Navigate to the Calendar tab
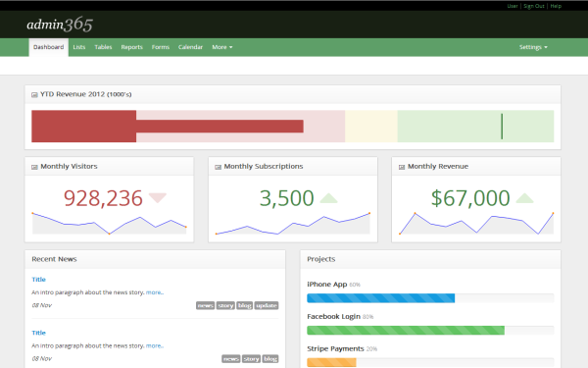 (x=190, y=47)
